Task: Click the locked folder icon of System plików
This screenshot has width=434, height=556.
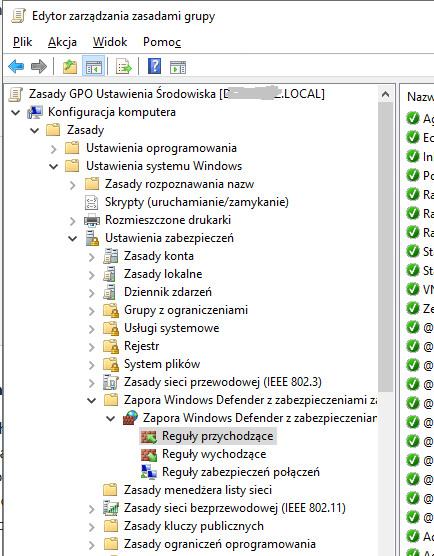Action: (x=111, y=364)
